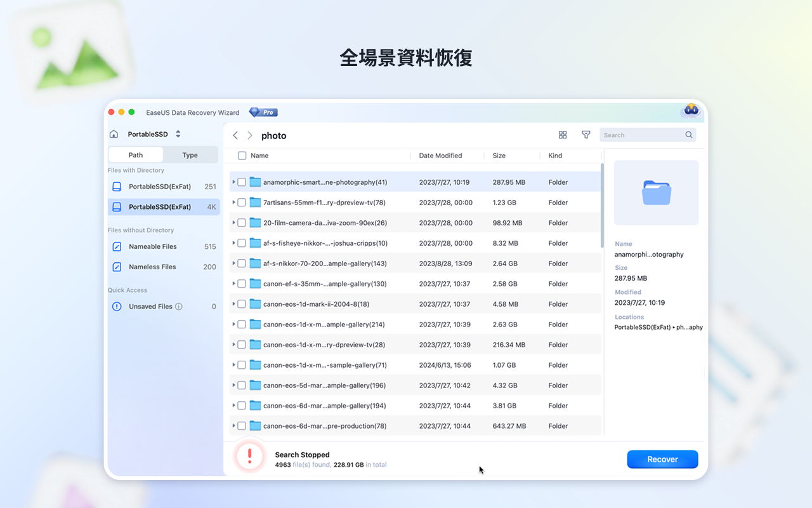Click the file list vertical scrollbar
This screenshot has width=812, height=508.
click(x=602, y=206)
